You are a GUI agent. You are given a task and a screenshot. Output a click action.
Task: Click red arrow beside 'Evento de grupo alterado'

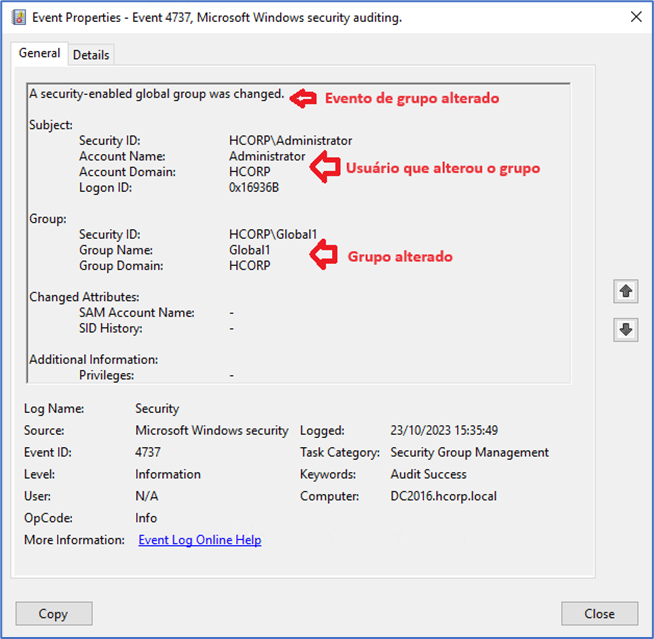303,97
